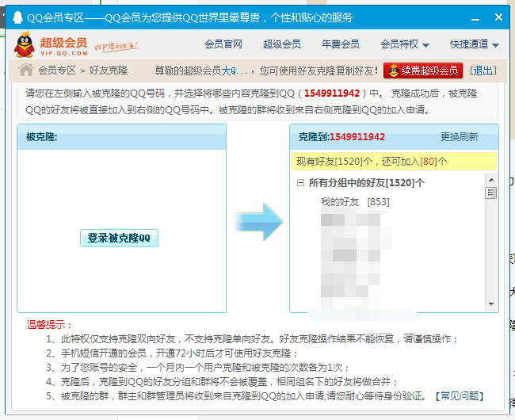Screen dimensions: 515x420
Task: Click the 温馨提示 heading
Action: [49, 325]
